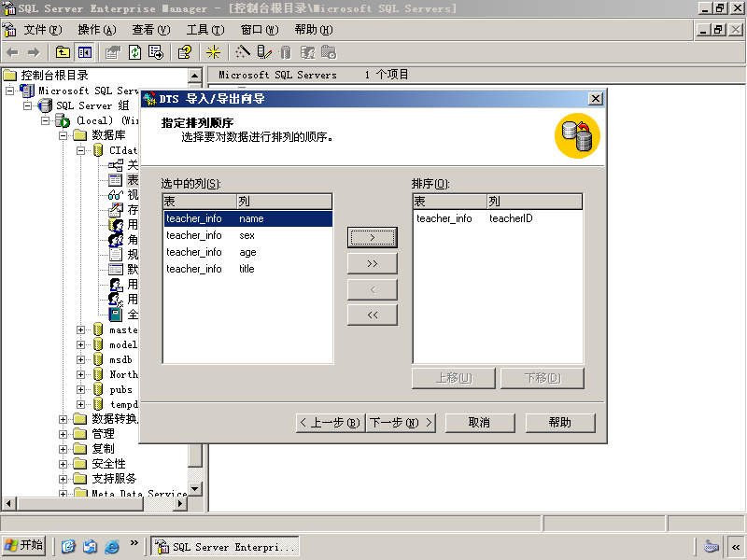The image size is (747, 560).
Task: Click the Run a wizard wand icon
Action: click(x=243, y=52)
